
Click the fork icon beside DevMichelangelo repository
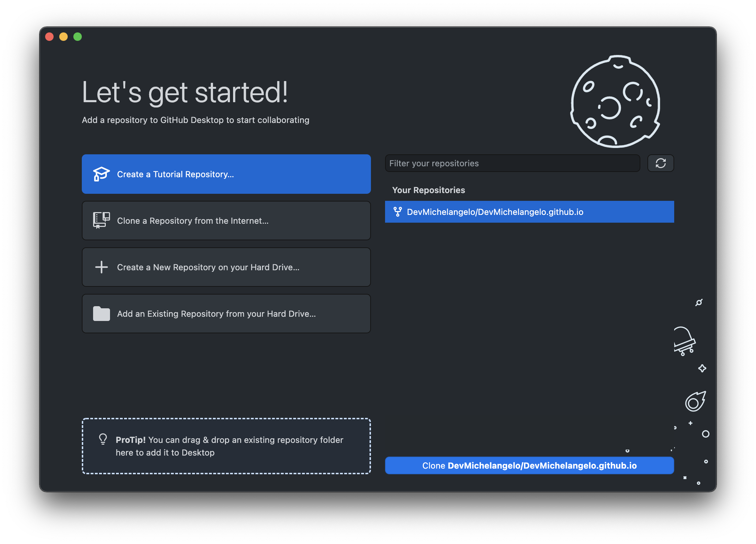[397, 212]
